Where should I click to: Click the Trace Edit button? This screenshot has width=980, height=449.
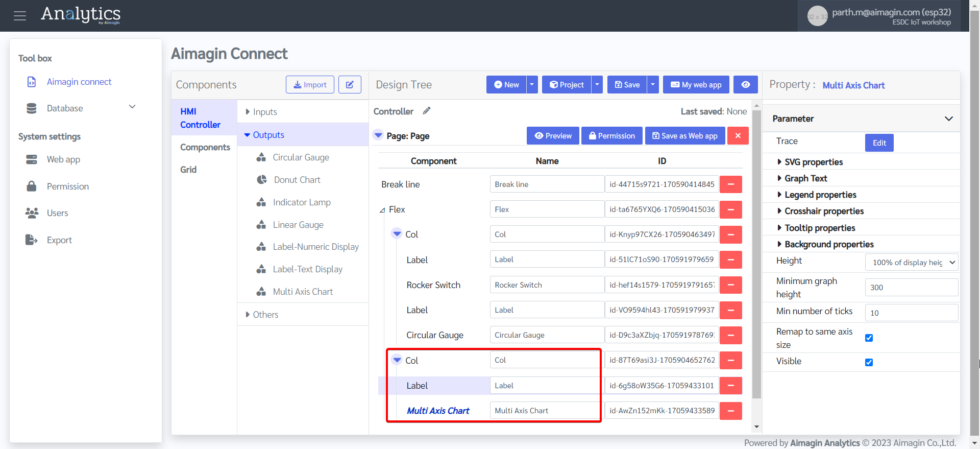pos(879,143)
